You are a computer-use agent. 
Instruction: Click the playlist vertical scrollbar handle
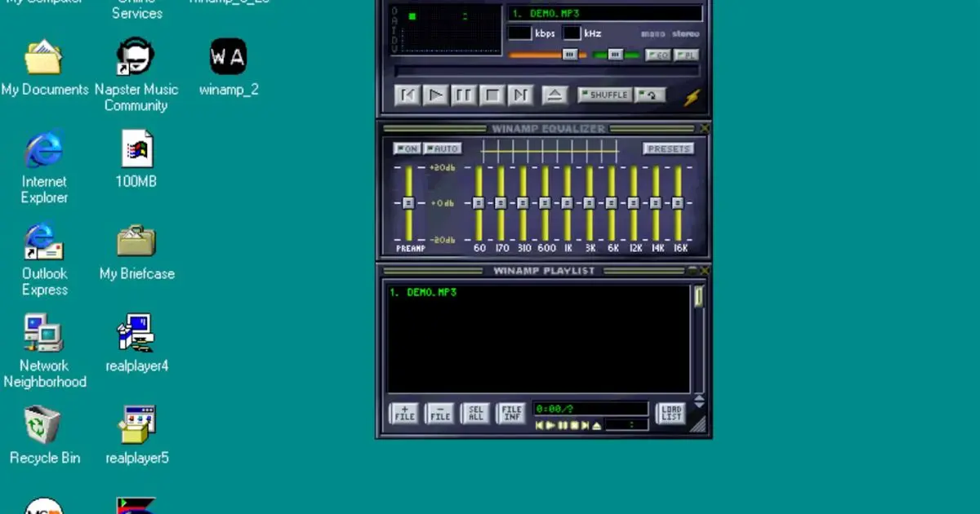point(699,296)
